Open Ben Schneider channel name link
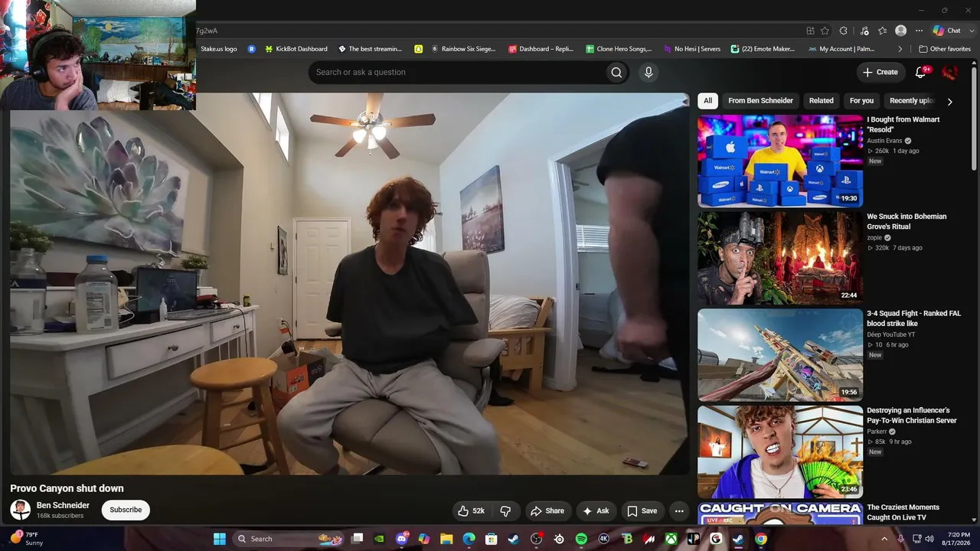 click(x=63, y=505)
